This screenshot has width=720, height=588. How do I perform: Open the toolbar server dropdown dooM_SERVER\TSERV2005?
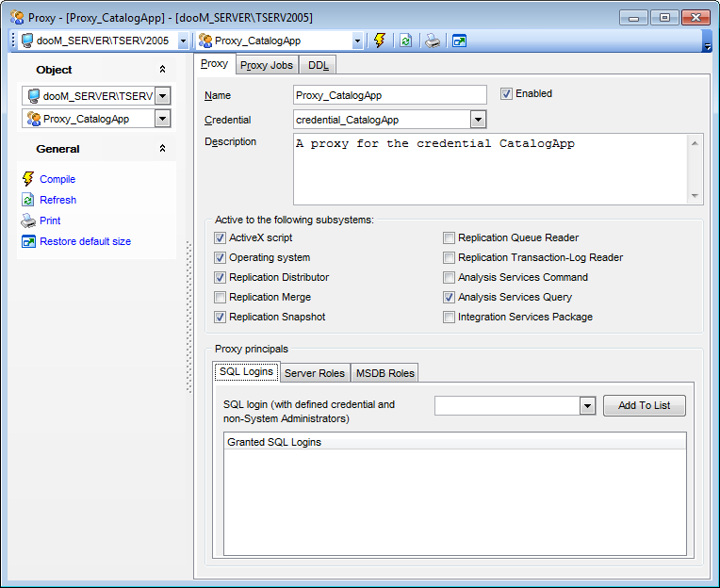coord(183,41)
